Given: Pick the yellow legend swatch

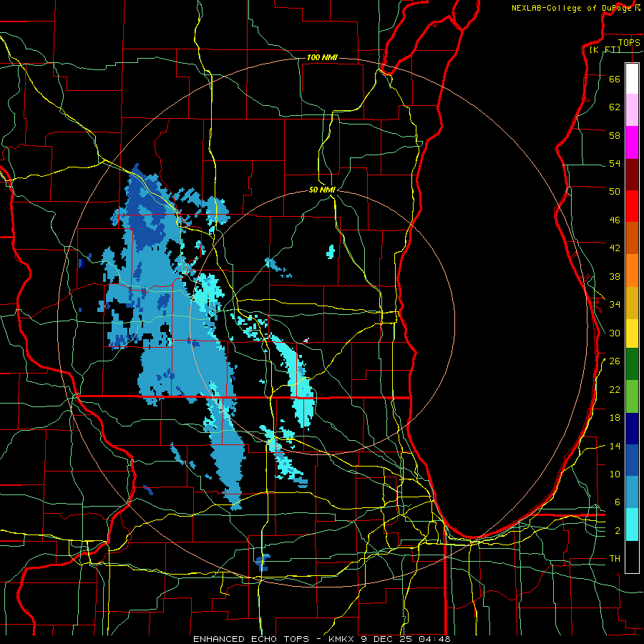Looking at the screenshot, I should point(632,333).
